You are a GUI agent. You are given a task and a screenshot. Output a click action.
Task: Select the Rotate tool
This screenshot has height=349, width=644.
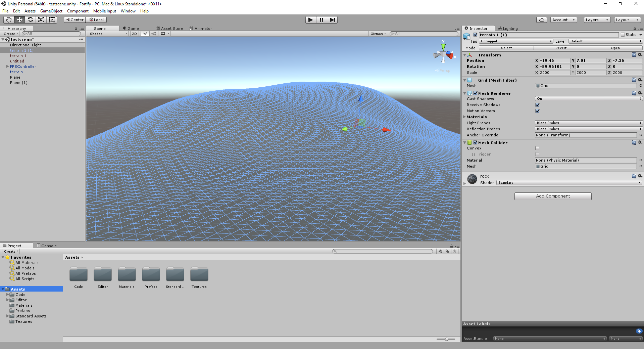point(30,20)
